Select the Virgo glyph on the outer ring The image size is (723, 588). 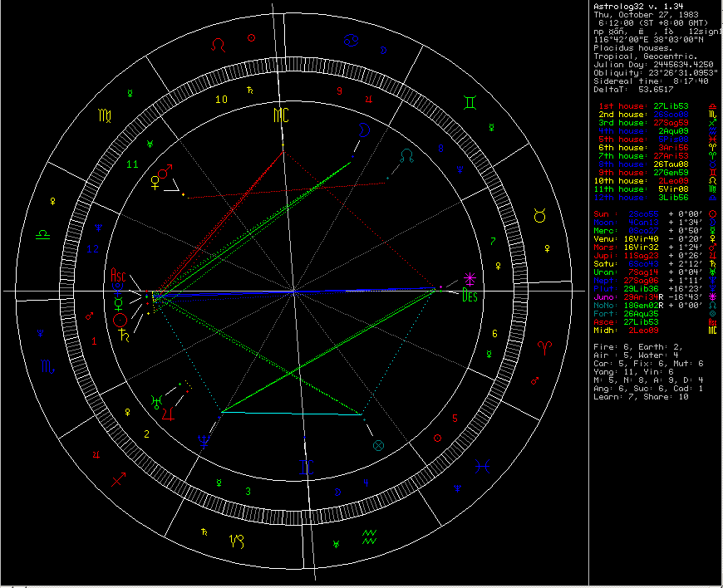[103, 115]
